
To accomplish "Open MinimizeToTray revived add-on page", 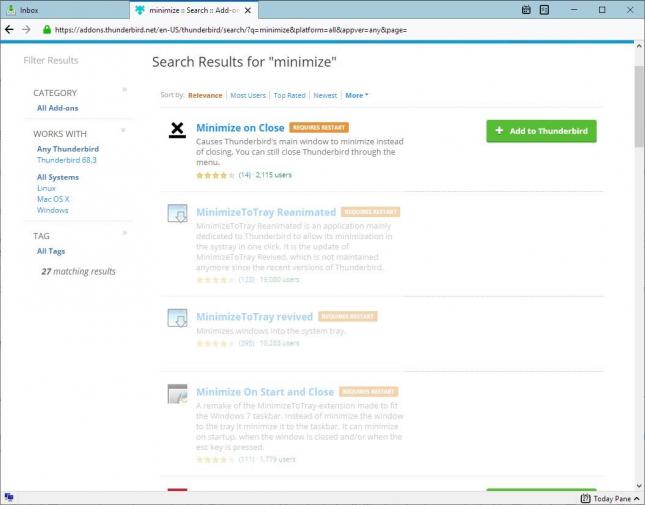I will 255,317.
